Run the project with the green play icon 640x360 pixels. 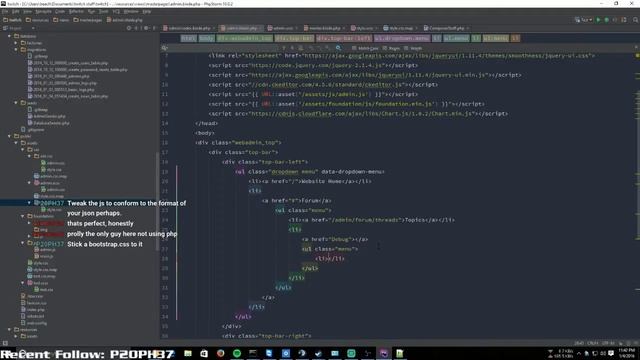598,20
